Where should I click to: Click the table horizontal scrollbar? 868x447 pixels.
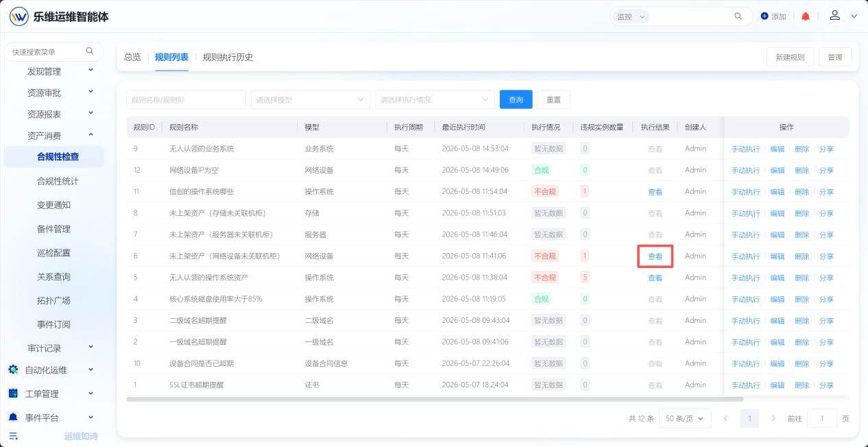(x=435, y=399)
